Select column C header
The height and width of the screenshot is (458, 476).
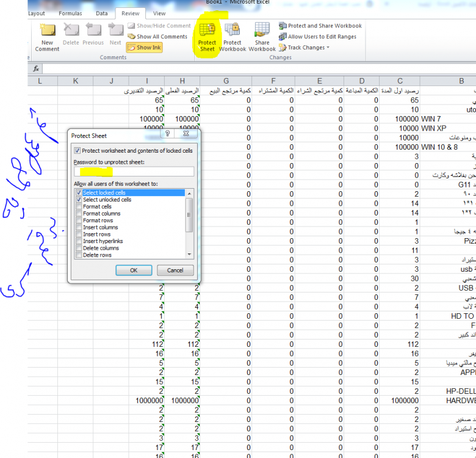tap(400, 81)
